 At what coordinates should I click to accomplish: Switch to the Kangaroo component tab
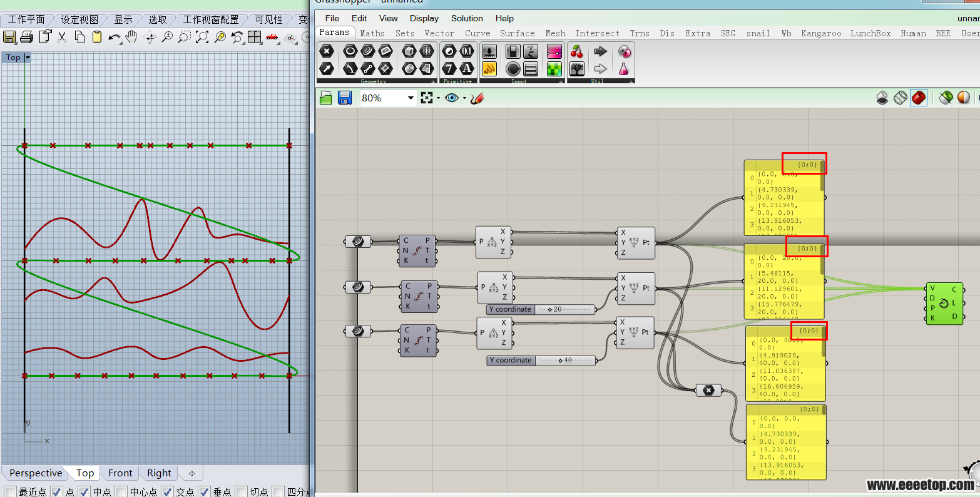[x=821, y=33]
